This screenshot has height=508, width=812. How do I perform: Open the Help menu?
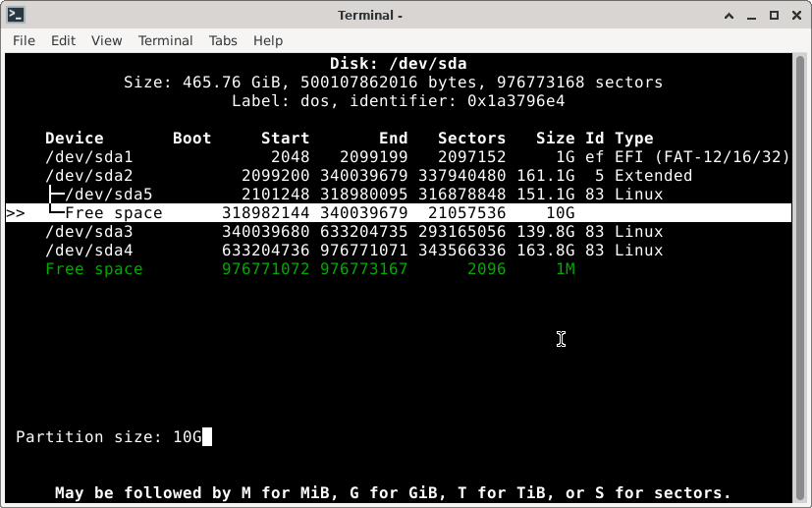[x=268, y=40]
